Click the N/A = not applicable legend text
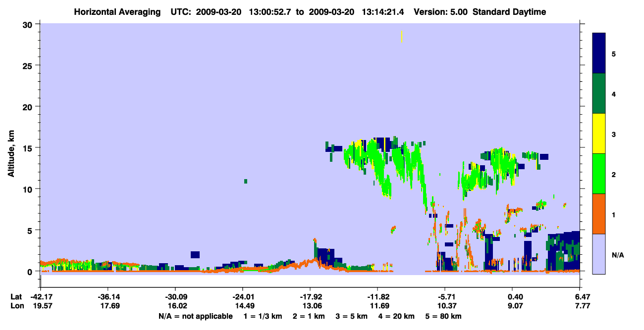644x330 pixels. [196, 316]
